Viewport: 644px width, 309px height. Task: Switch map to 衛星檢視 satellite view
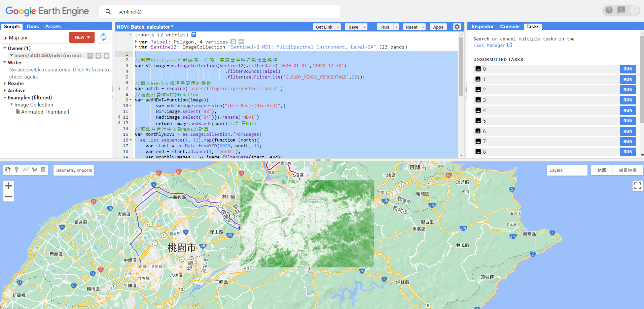(629, 170)
